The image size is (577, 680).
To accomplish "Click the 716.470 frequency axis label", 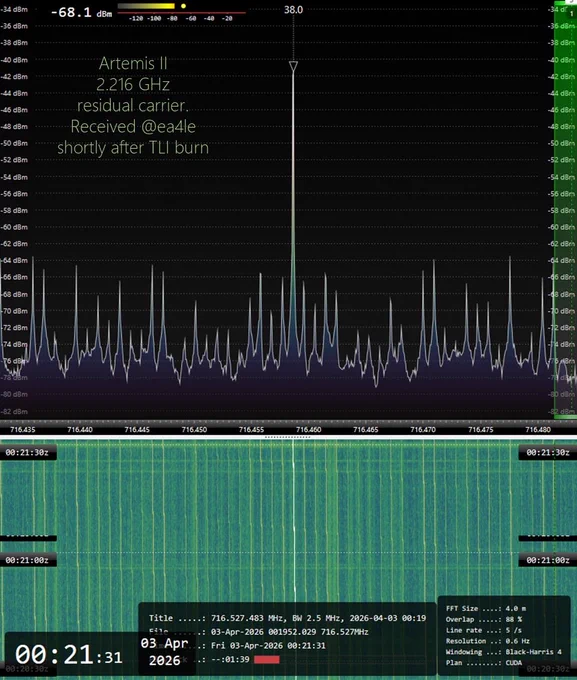I will coord(423,429).
